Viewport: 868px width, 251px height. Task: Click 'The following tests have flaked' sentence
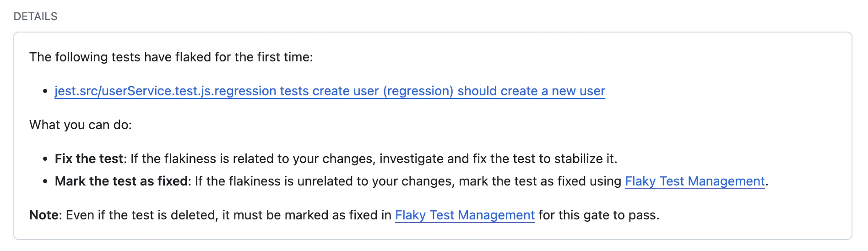[171, 57]
